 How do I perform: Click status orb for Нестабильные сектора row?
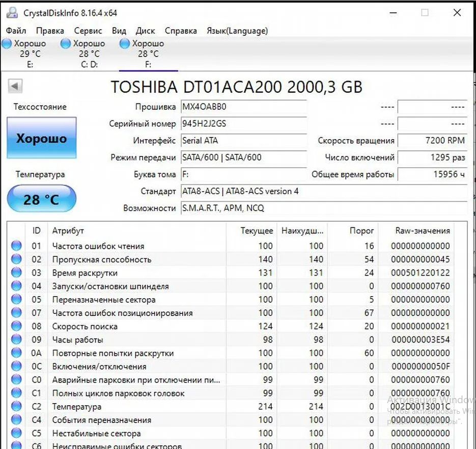click(16, 433)
